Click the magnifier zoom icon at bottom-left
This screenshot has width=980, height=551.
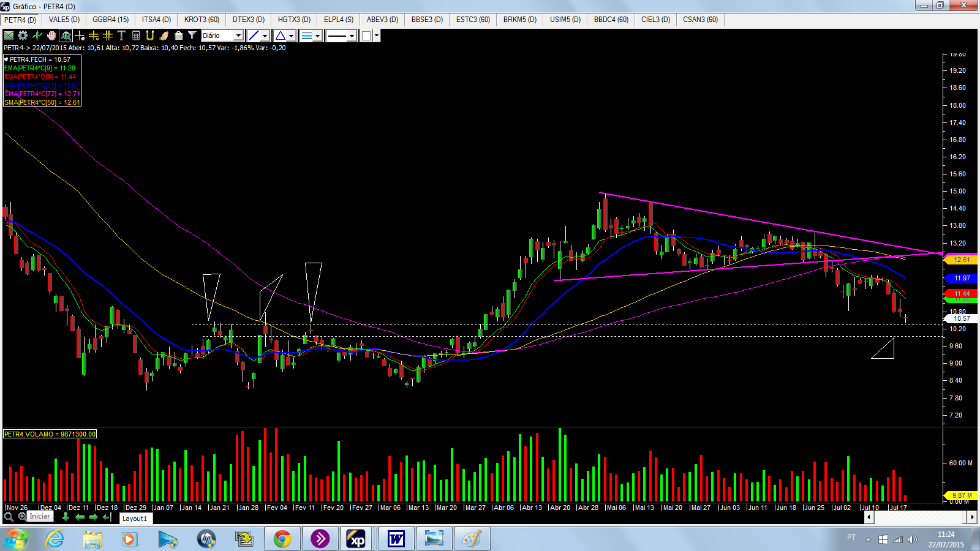[9, 517]
